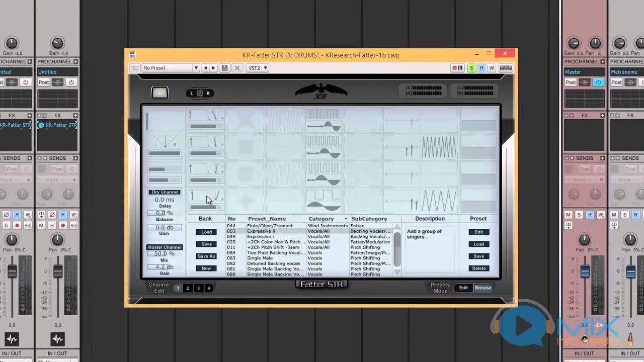Toggle the R read automation button in plugin toolbar
Screen dimensions: 644x362
point(481,68)
